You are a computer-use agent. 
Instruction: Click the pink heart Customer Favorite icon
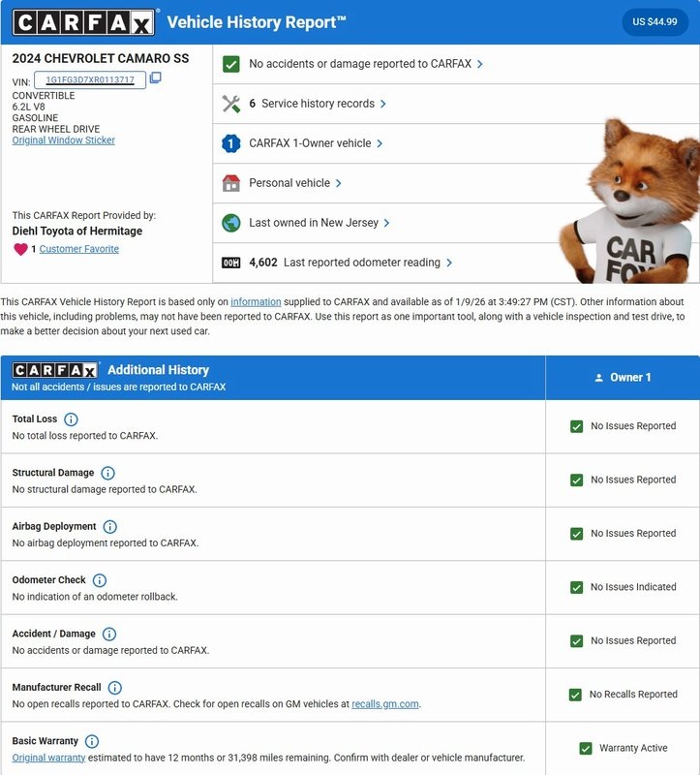coord(20,249)
